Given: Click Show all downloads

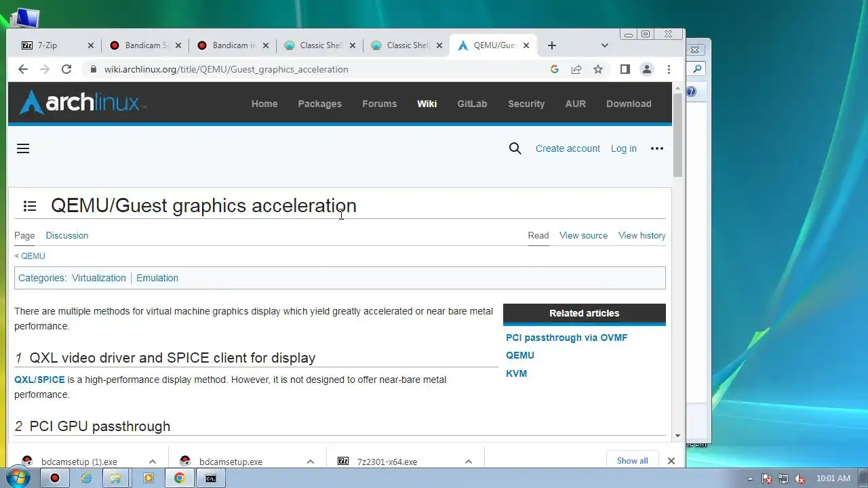Looking at the screenshot, I should [x=632, y=461].
